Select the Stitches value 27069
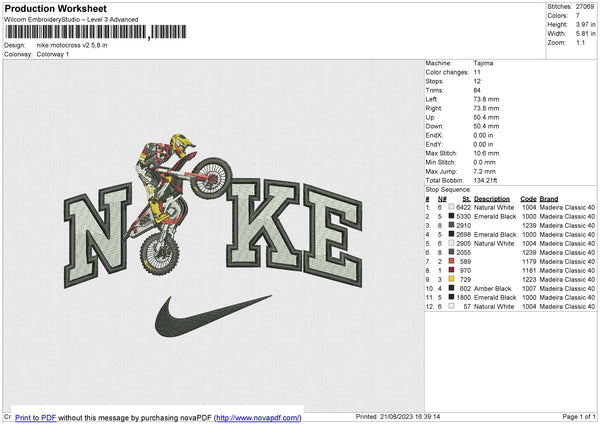Viewport: 600px width, 424px height. tap(585, 7)
